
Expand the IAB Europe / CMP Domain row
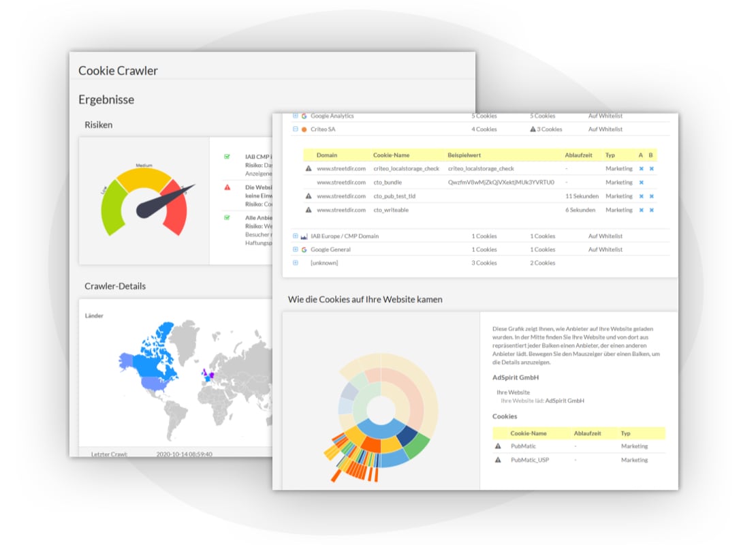point(295,236)
